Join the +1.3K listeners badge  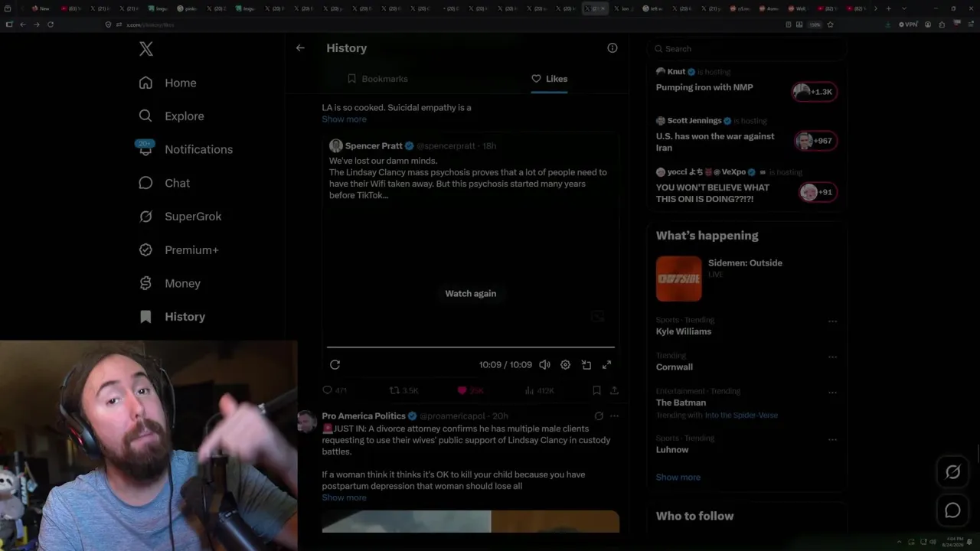coord(815,92)
